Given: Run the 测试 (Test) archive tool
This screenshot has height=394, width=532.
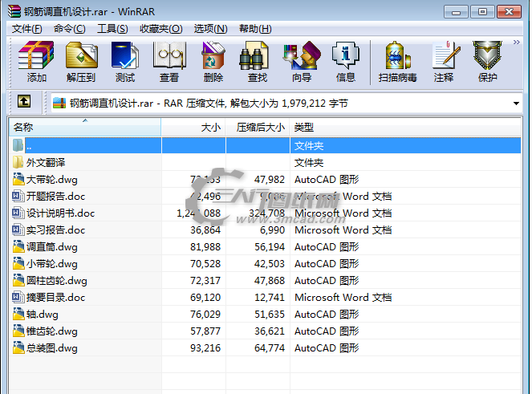Looking at the screenshot, I should 125,62.
